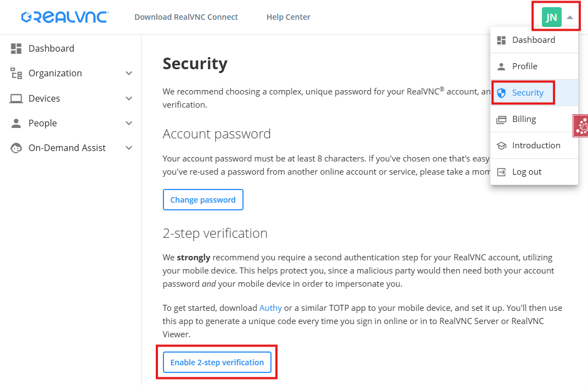The height and width of the screenshot is (385, 588).
Task: Click the RealVNC logo
Action: pyautogui.click(x=65, y=17)
